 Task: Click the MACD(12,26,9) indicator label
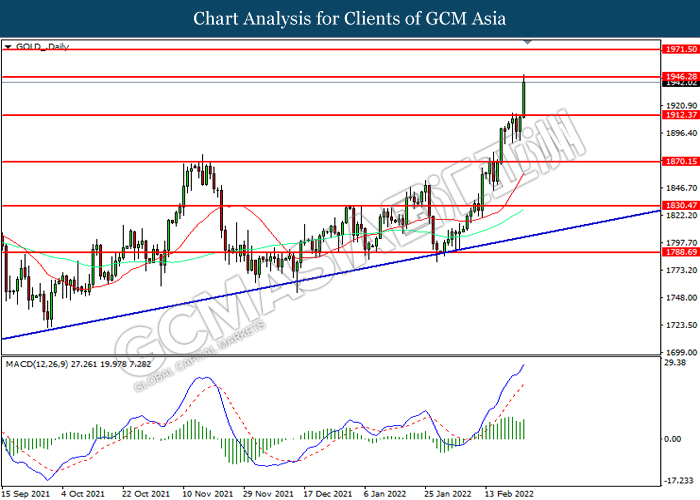pos(37,364)
